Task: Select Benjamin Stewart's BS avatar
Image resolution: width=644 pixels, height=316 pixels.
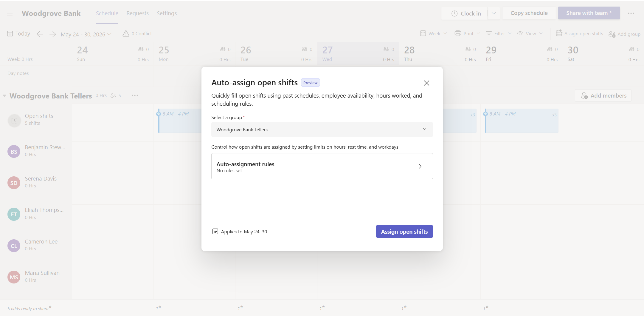Action: [14, 152]
